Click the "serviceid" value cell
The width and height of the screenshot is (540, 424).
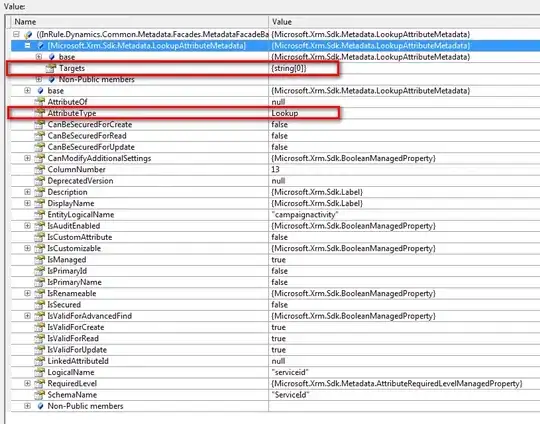tap(290, 372)
